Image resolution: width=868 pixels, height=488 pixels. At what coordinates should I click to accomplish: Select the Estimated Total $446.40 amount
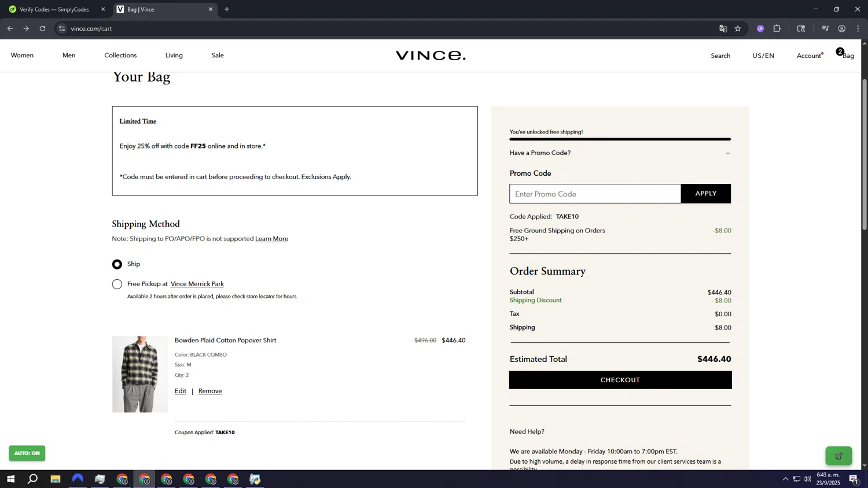click(x=714, y=359)
